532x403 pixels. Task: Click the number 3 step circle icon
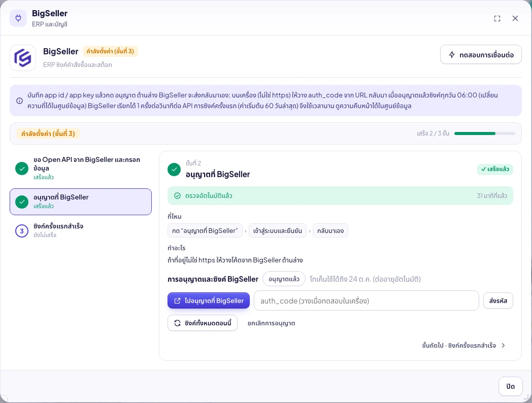click(x=22, y=230)
